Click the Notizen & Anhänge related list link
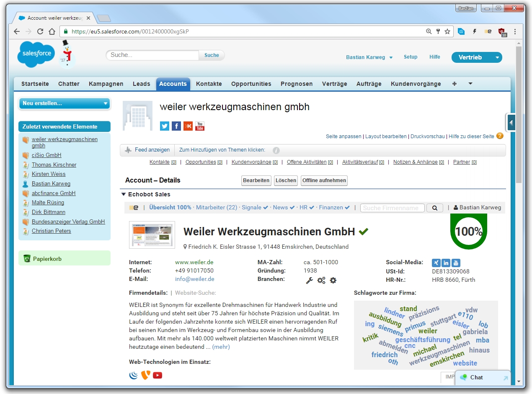 [x=418, y=162]
